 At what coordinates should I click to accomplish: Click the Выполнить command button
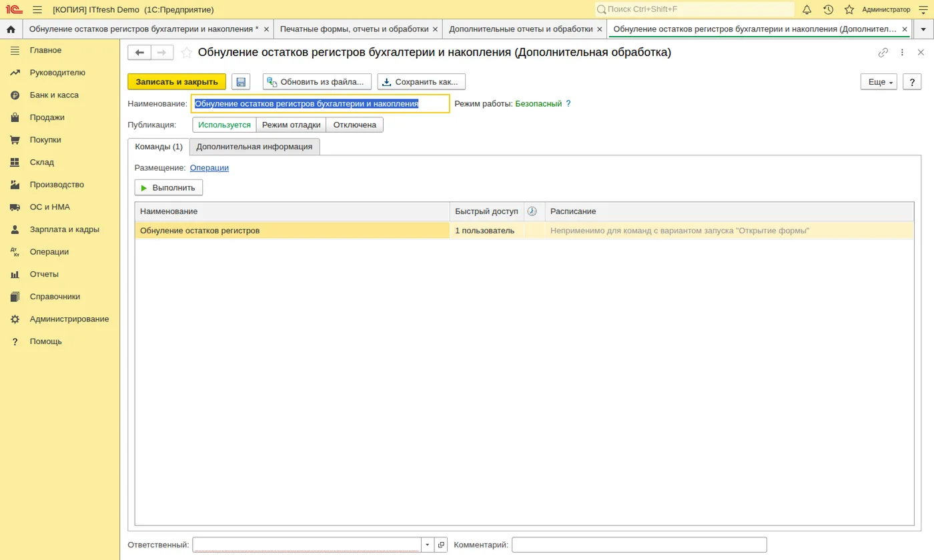click(x=169, y=187)
